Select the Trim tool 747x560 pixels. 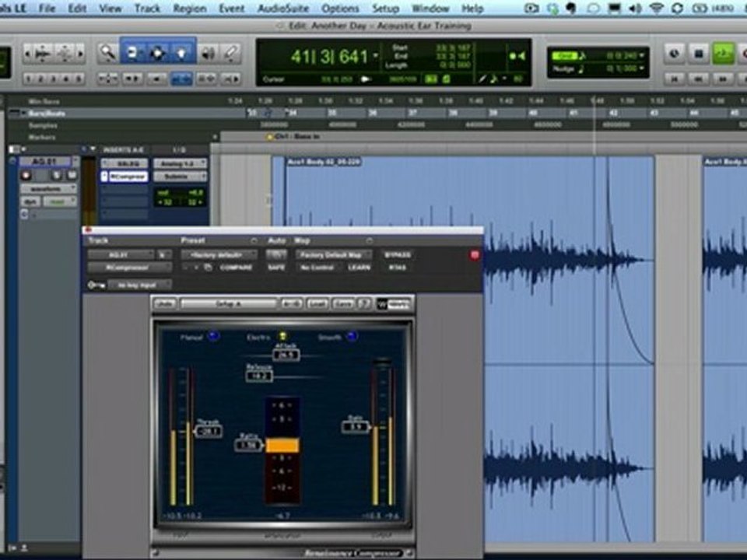tap(132, 53)
